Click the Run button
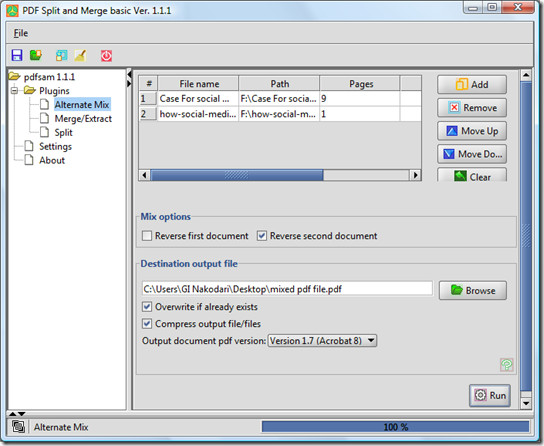Image resolution: width=544 pixels, height=446 pixels. [x=490, y=395]
